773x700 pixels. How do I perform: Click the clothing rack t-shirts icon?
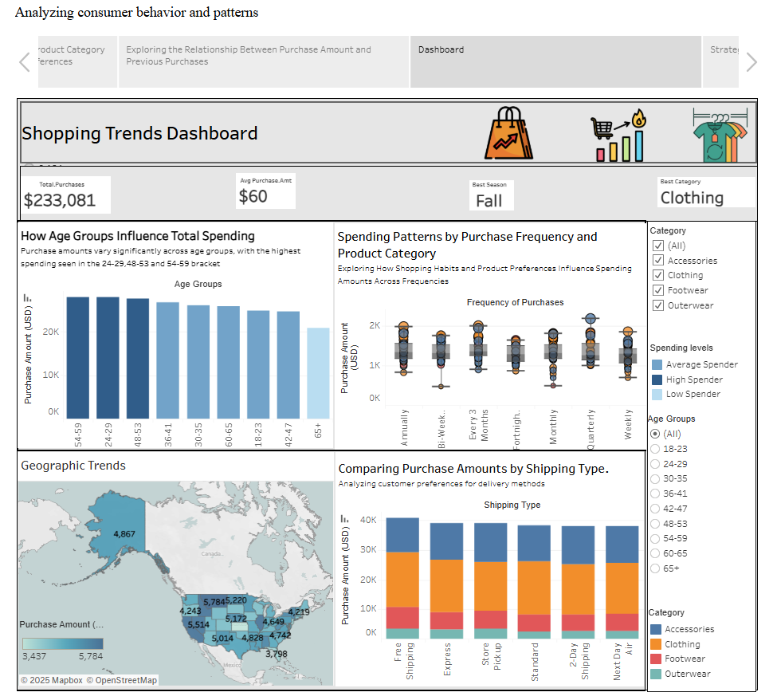coord(720,134)
